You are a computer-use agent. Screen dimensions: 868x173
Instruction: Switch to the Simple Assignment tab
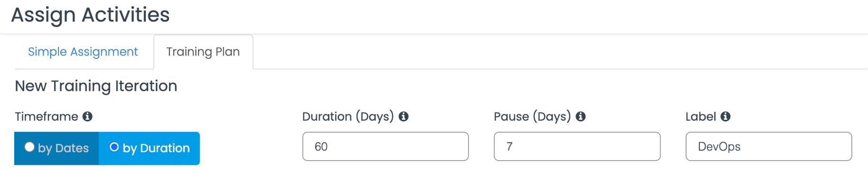(x=83, y=52)
